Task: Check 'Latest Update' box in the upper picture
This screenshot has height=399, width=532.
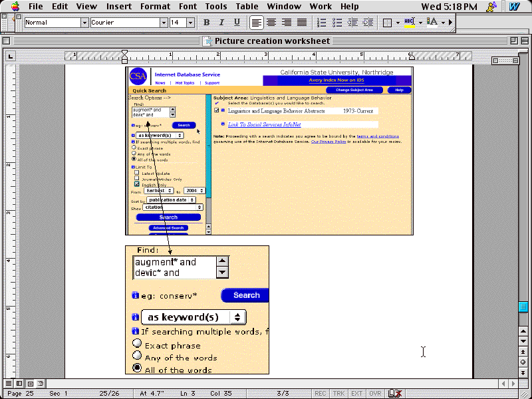Action: pos(137,173)
